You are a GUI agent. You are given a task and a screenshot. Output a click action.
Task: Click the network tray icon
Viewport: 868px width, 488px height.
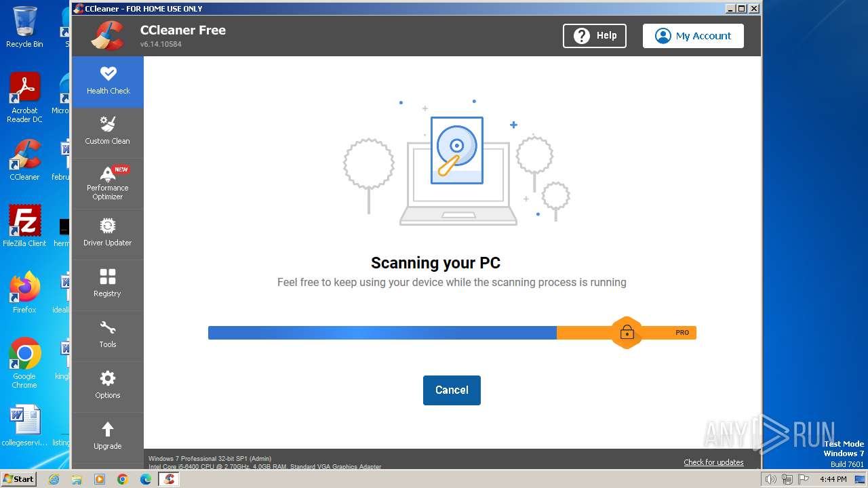coord(787,479)
